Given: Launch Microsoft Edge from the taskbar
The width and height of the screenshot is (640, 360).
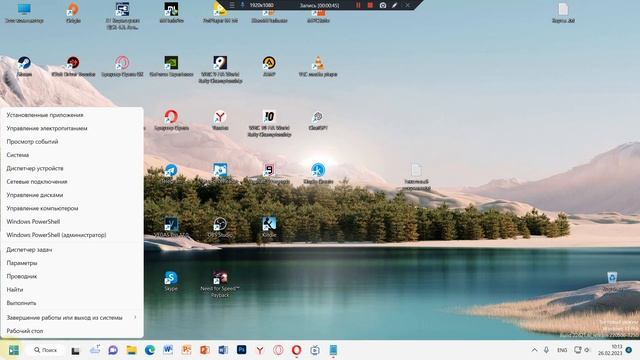Looking at the screenshot, I should (x=150, y=350).
